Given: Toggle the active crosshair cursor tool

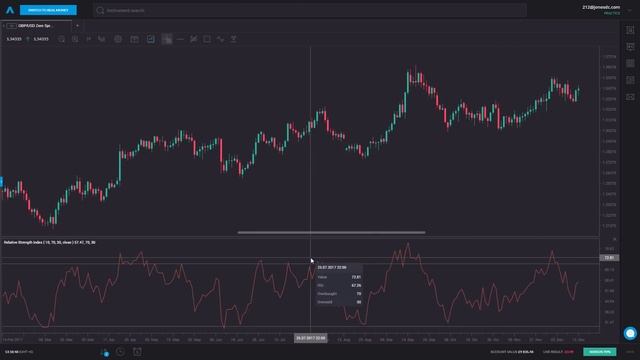Looking at the screenshot, I should coord(167,39).
